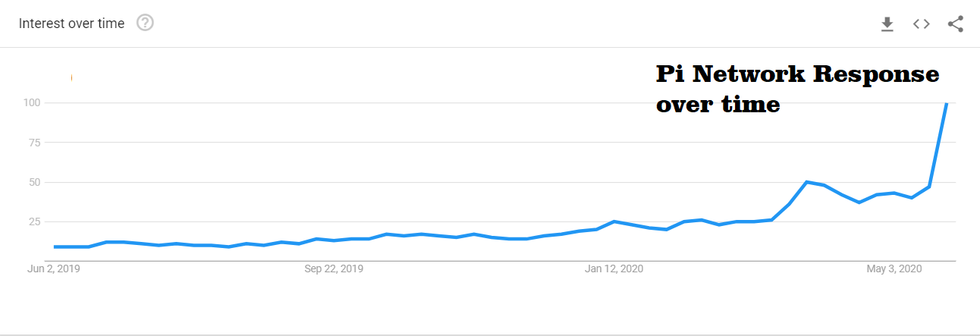Open the embed code icon
Screen dimensions: 980x336
click(x=921, y=24)
